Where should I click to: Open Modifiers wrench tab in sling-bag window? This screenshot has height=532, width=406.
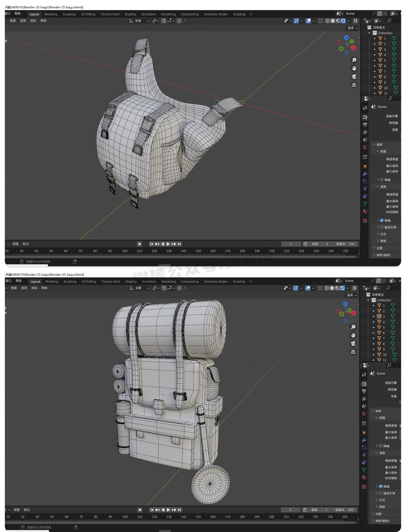click(x=365, y=174)
